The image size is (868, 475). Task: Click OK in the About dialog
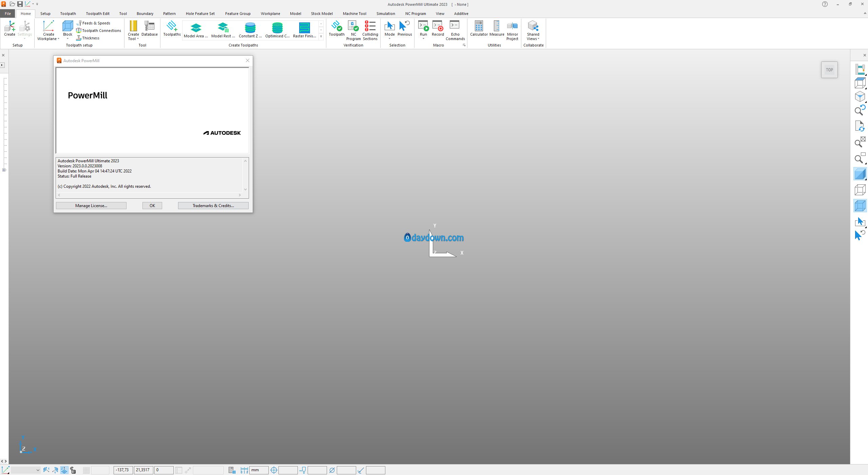coord(152,205)
